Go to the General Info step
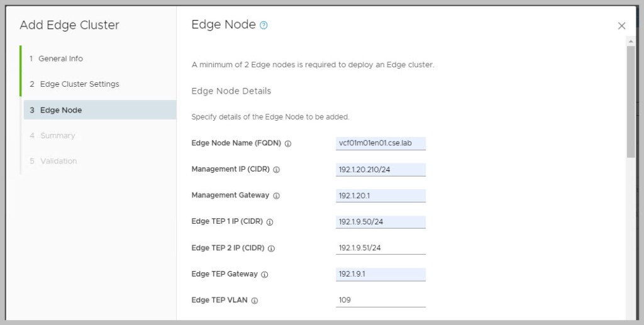 [60, 58]
